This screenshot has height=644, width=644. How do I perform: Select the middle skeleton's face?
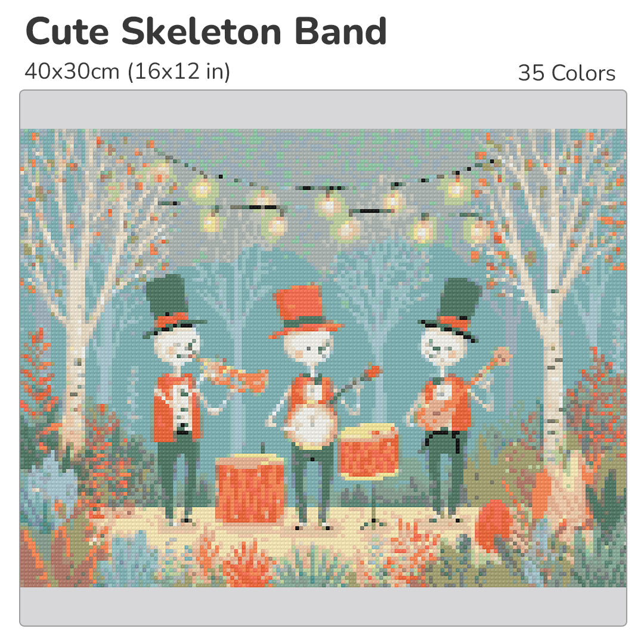coord(308,349)
